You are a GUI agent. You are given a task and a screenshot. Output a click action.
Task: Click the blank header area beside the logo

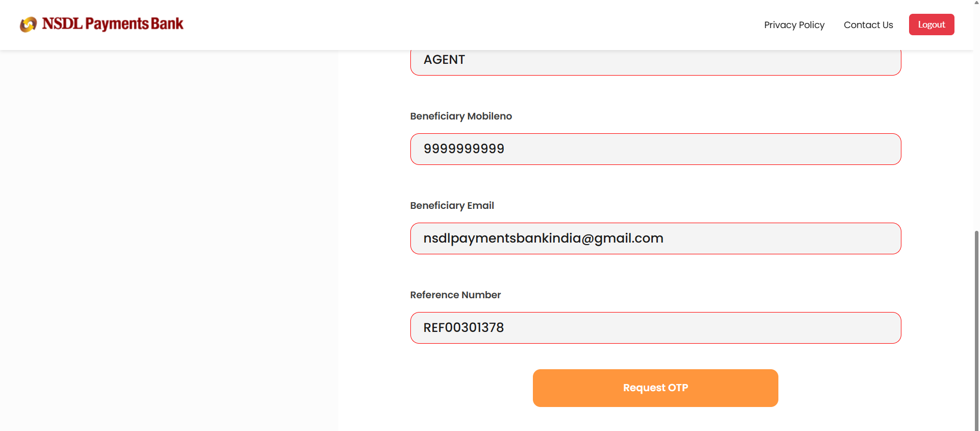[459, 25]
